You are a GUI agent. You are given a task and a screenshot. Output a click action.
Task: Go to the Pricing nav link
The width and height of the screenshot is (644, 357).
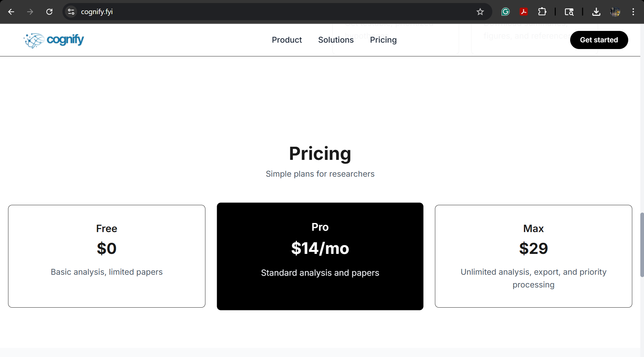coord(383,40)
